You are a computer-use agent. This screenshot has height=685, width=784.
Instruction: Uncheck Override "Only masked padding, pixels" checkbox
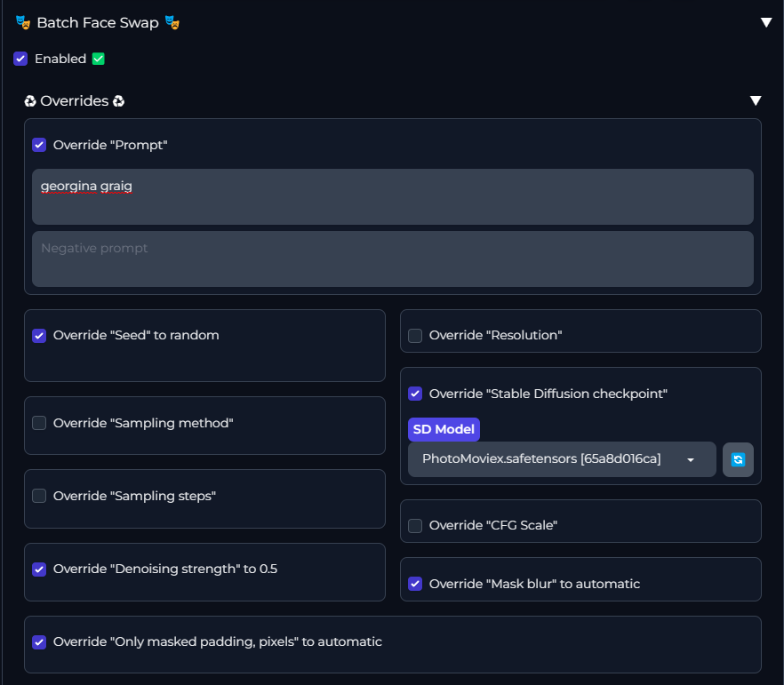[39, 641]
